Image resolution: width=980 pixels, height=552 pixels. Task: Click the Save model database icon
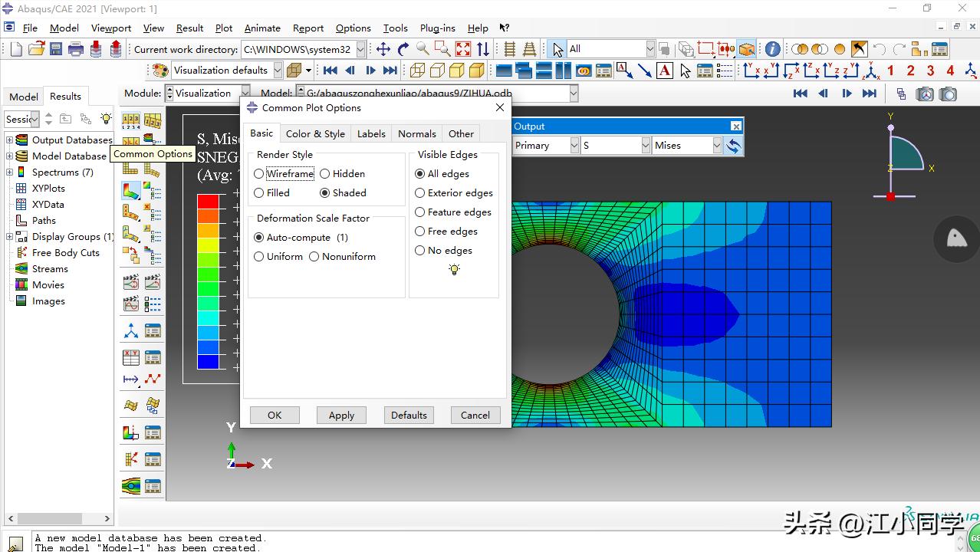(x=56, y=49)
